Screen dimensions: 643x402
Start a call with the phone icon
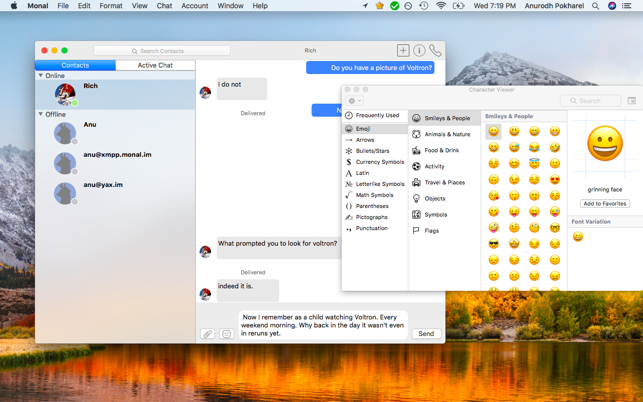pyautogui.click(x=435, y=50)
